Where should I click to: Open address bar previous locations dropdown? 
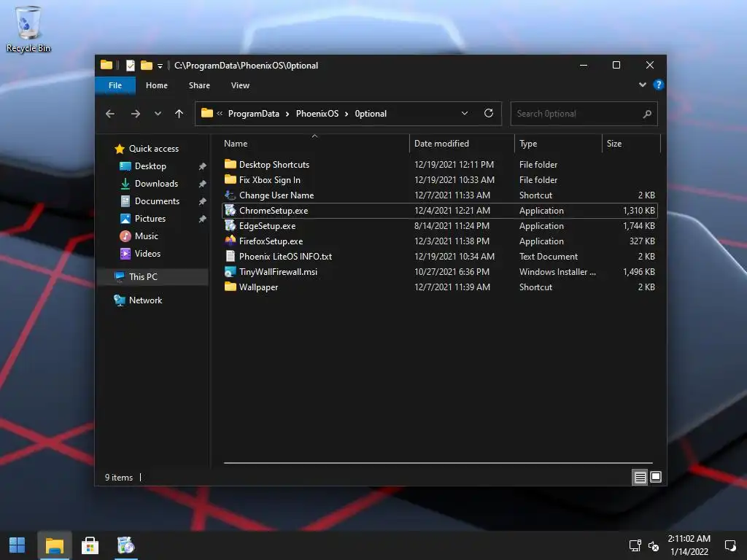point(465,113)
